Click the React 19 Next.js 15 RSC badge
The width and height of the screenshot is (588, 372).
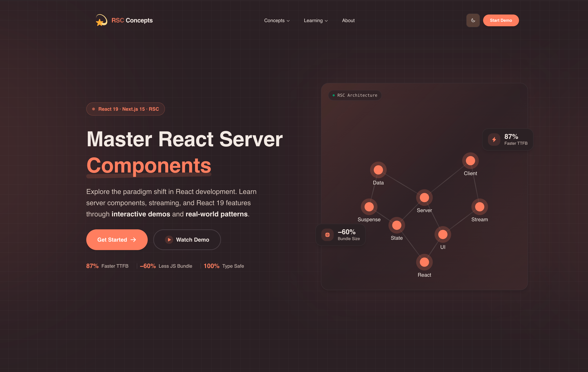tap(125, 109)
